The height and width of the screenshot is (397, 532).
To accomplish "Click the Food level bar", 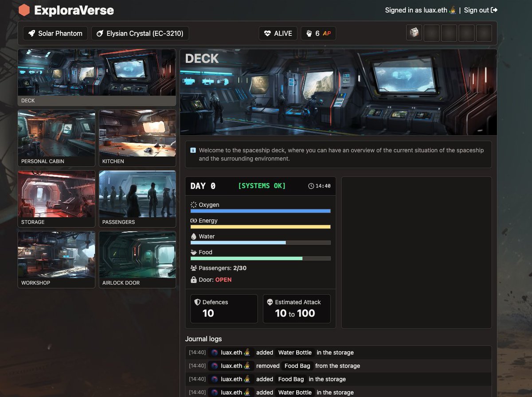I will coord(261,258).
